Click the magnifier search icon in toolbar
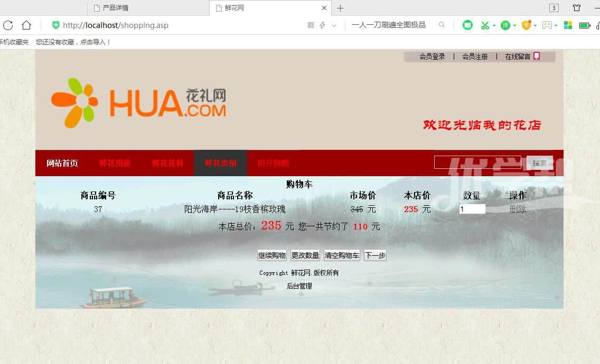Screen dimensions: 600x364 442,25
